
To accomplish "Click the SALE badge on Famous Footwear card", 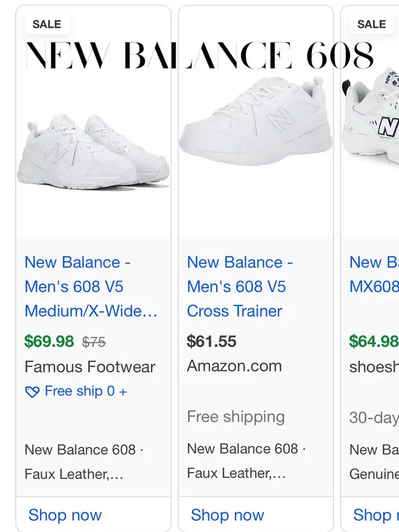I will pos(47,24).
